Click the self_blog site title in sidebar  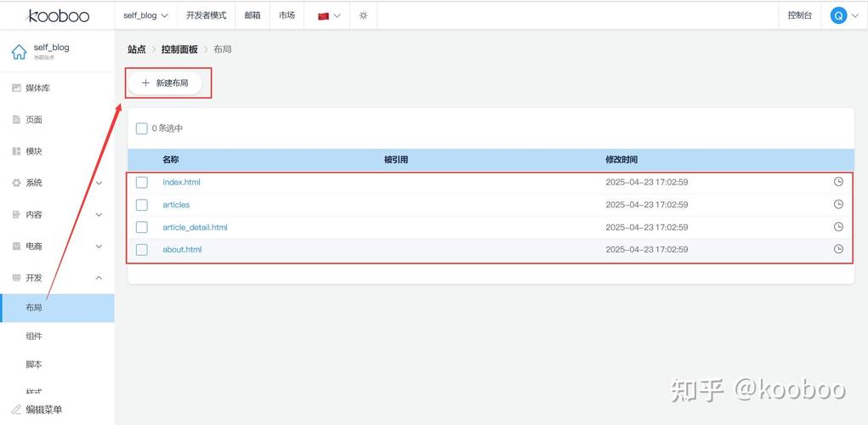[x=52, y=47]
